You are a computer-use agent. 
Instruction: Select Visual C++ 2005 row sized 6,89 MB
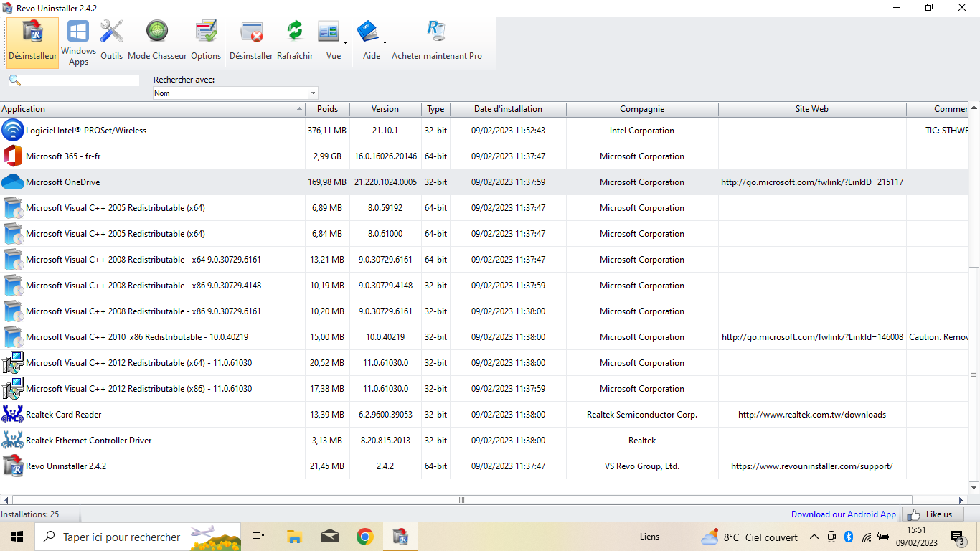coord(484,208)
